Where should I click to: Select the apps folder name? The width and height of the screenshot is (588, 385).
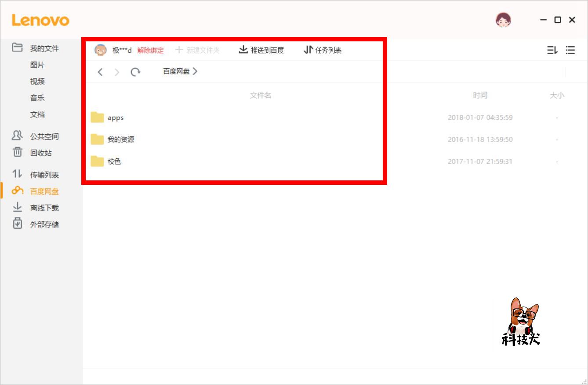[116, 118]
